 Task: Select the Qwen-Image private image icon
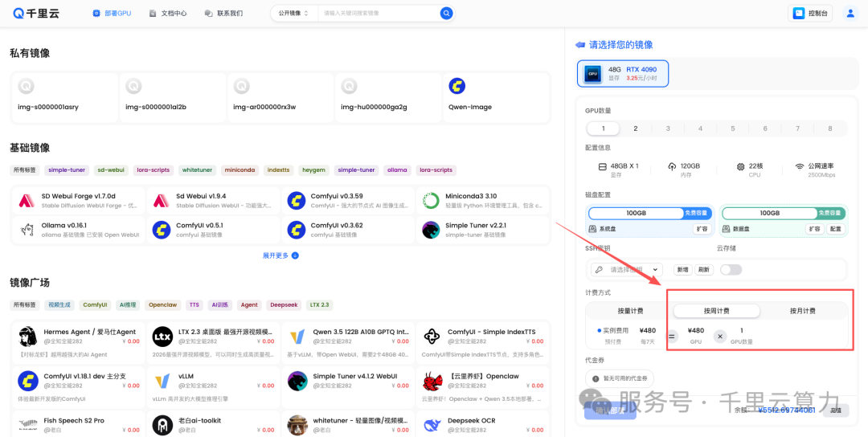457,86
